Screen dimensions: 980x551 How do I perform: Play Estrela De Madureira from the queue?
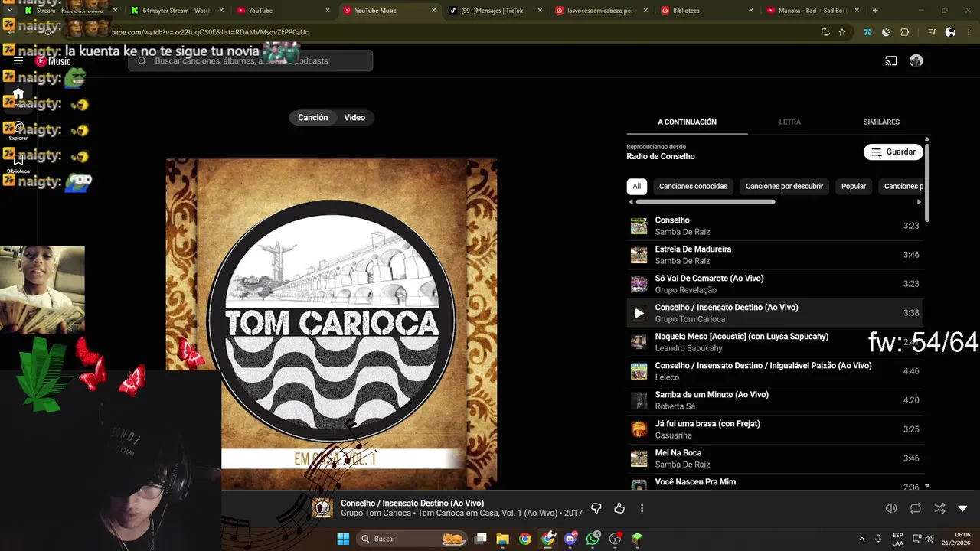click(x=775, y=255)
